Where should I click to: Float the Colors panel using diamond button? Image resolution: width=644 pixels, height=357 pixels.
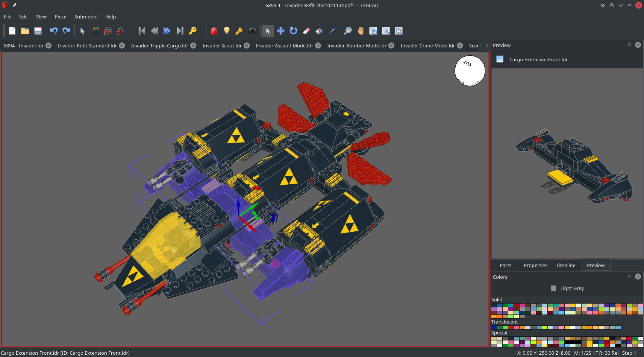629,276
